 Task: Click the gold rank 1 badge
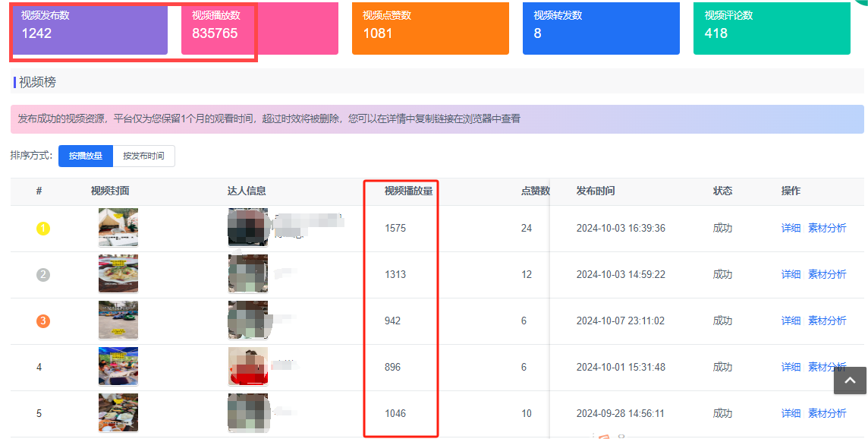(43, 228)
